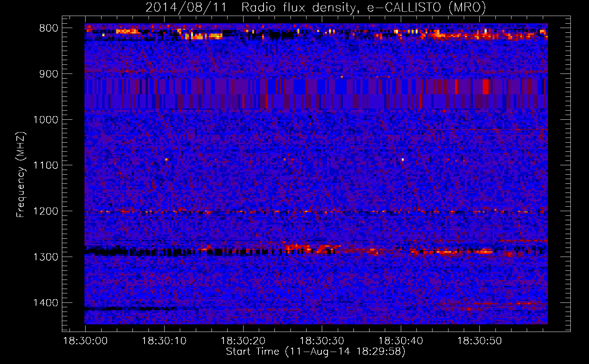
Task: Click the 800 frequency tick label
Action: coord(49,28)
